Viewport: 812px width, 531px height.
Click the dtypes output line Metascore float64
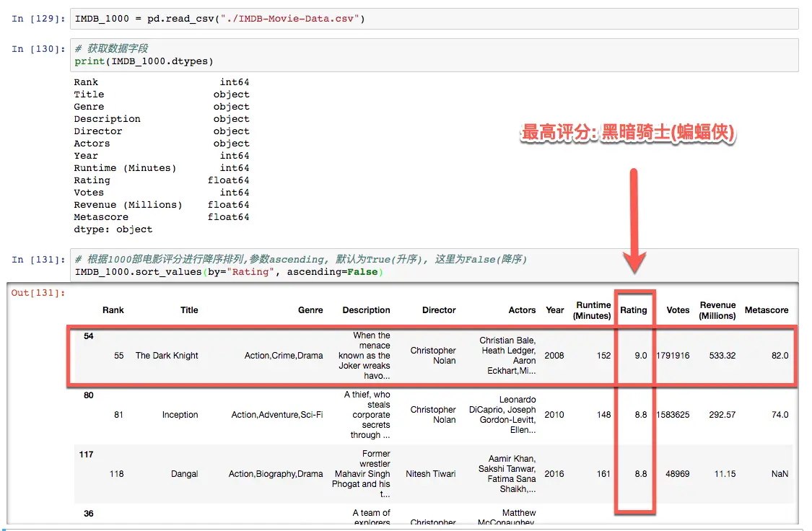pos(162,217)
